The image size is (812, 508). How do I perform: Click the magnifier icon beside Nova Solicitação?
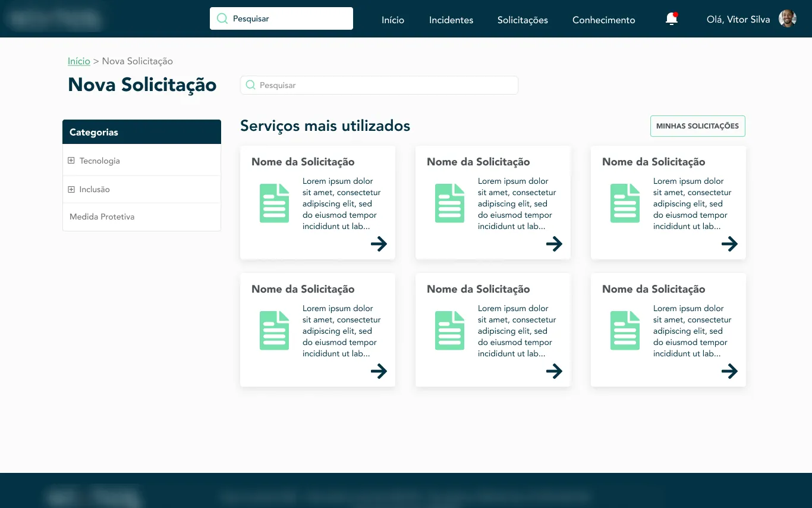click(x=250, y=85)
